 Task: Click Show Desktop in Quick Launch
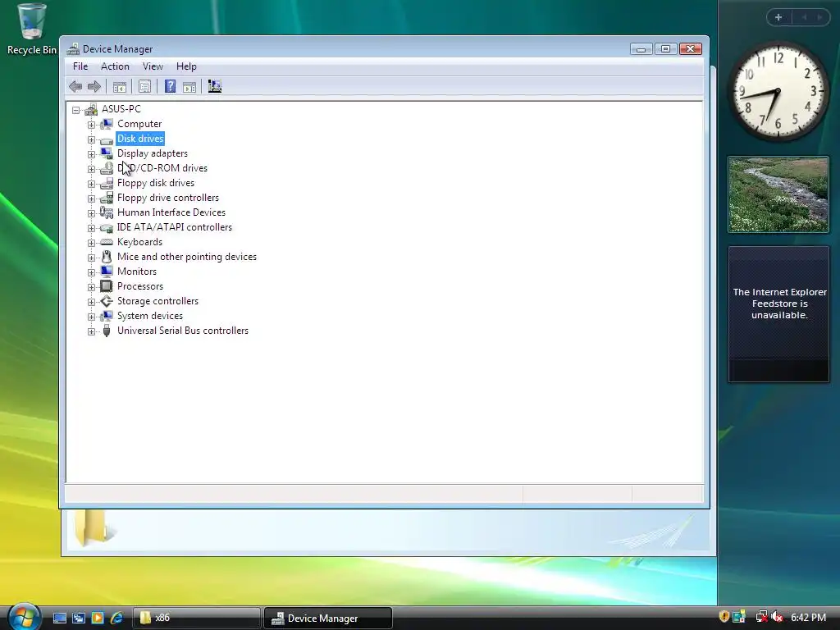[x=59, y=618]
